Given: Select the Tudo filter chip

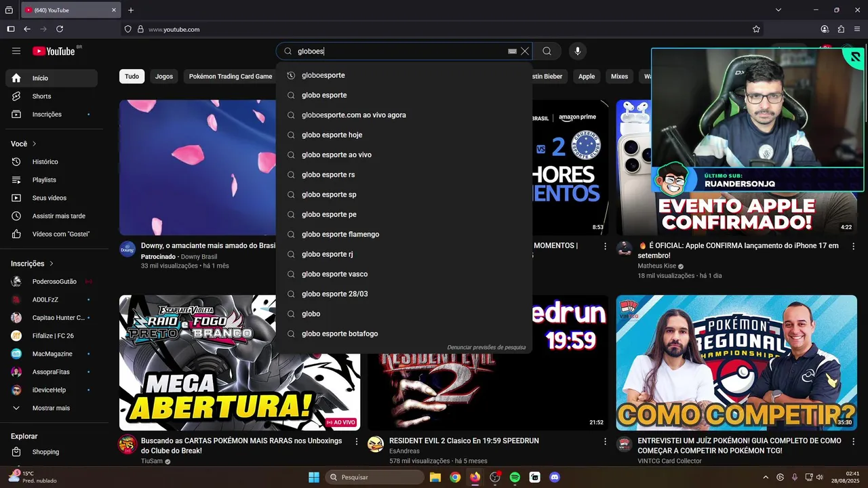Looking at the screenshot, I should click(x=132, y=77).
